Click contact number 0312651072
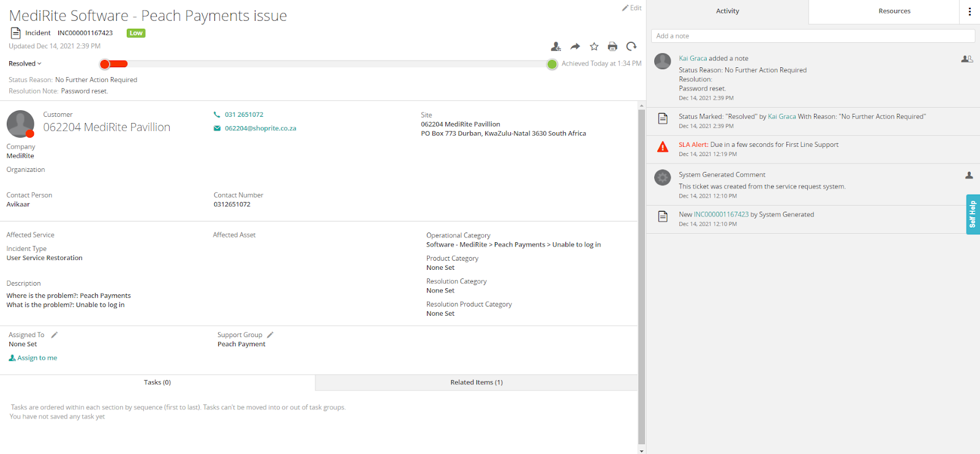 pos(232,204)
